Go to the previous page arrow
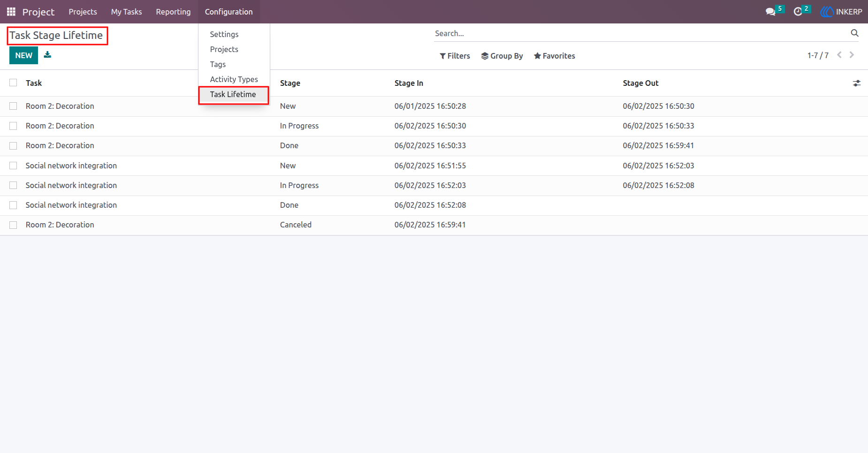868x453 pixels. [839, 55]
